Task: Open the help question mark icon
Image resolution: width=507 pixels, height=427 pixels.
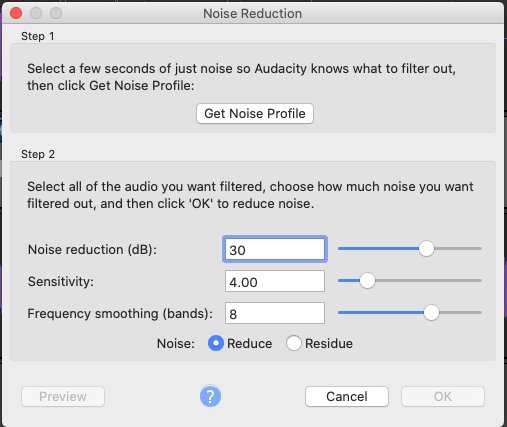Action: pyautogui.click(x=210, y=396)
